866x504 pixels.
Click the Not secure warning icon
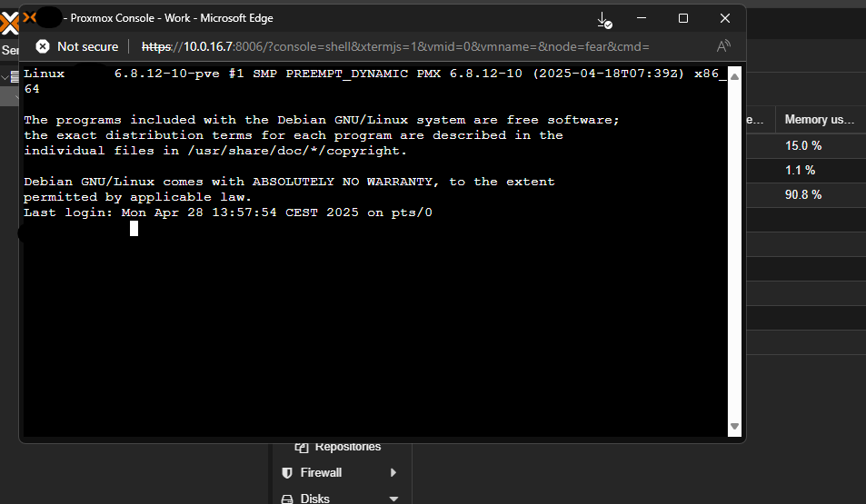[43, 46]
